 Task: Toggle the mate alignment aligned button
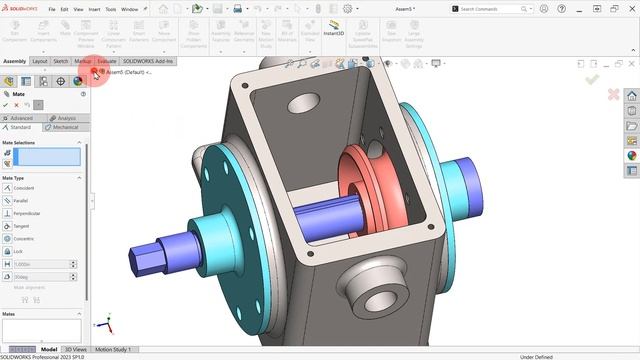click(x=24, y=300)
